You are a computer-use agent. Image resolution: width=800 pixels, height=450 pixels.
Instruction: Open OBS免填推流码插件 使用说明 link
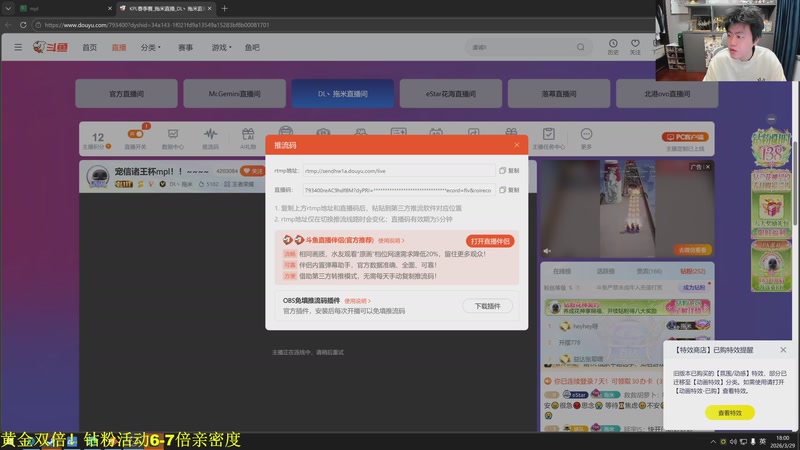point(357,301)
